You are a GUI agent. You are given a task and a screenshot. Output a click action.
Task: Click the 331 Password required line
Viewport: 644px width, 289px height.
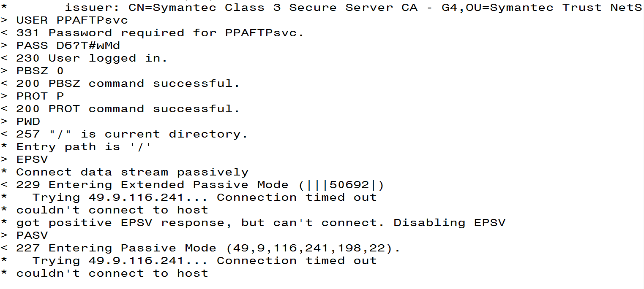pyautogui.click(x=153, y=33)
